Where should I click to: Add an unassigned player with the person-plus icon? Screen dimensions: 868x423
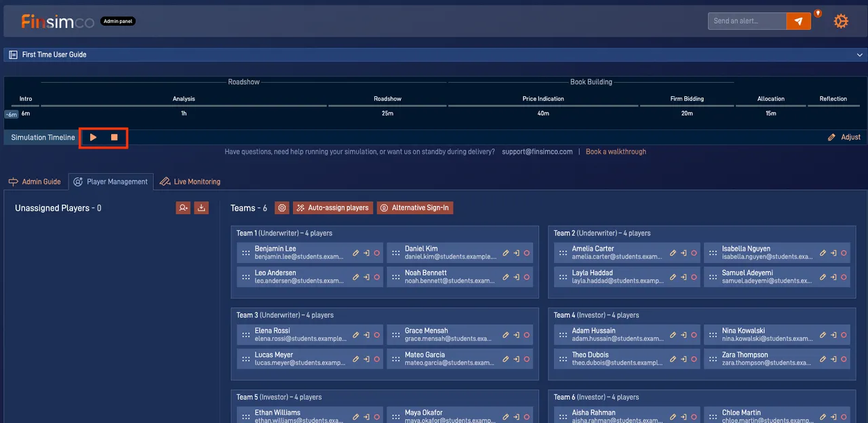click(183, 208)
